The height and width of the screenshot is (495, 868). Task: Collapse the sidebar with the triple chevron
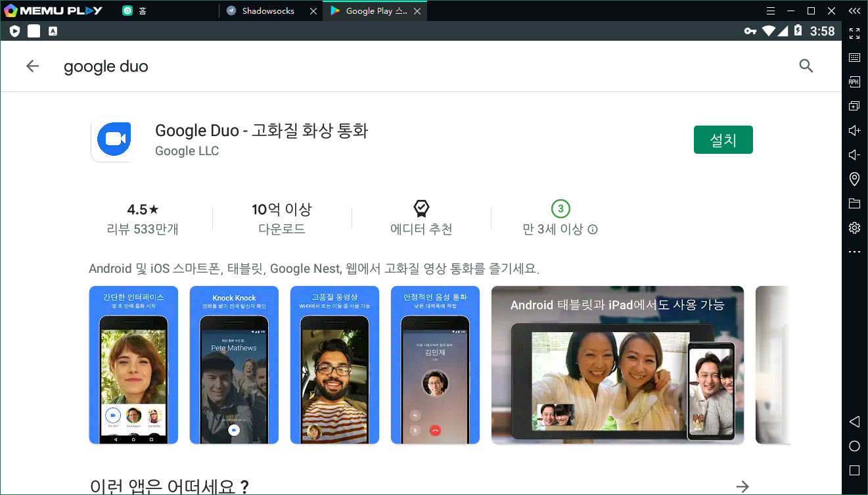(854, 11)
